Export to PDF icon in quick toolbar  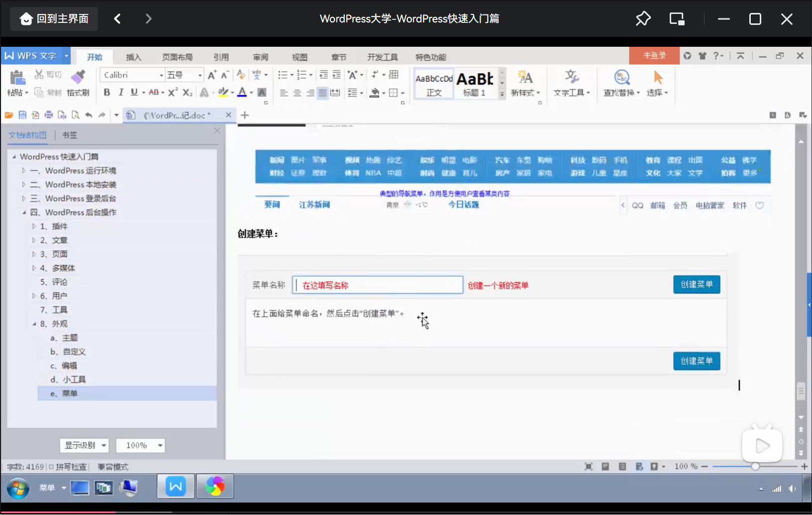point(35,115)
